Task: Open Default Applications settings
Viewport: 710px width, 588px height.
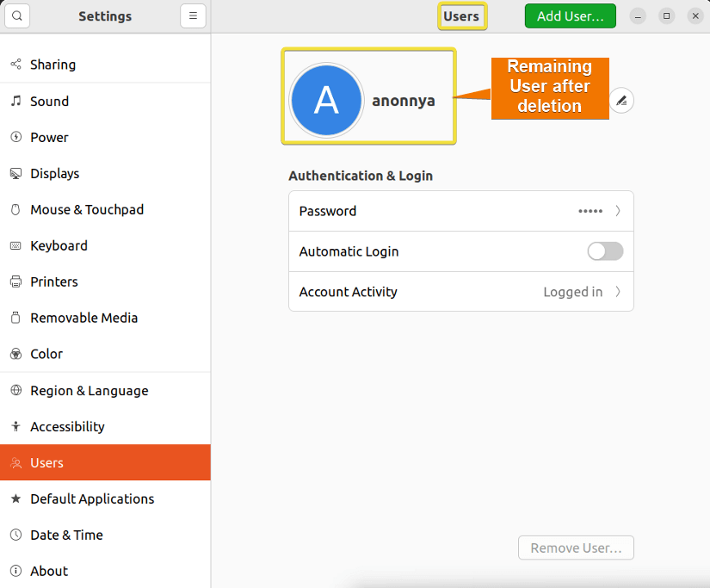Action: click(x=105, y=498)
